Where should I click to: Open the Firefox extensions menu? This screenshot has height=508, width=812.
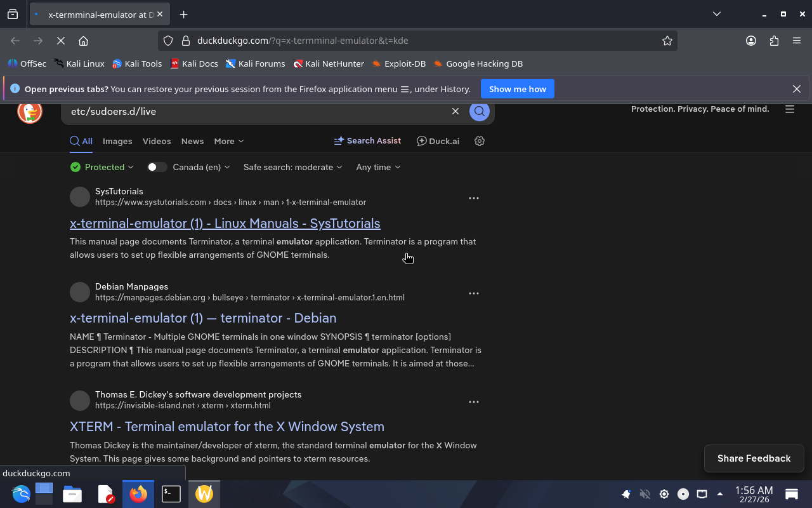point(774,41)
